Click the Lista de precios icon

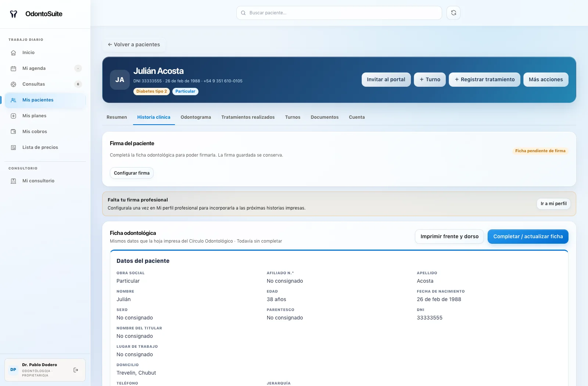tap(14, 147)
